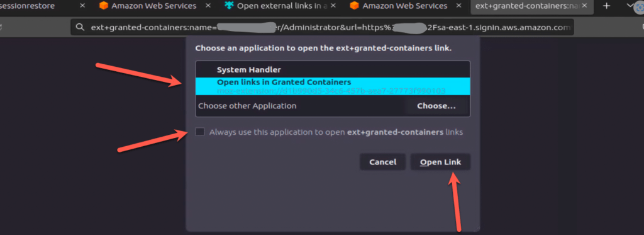The width and height of the screenshot is (644, 235).
Task: Close Amazon Web Services tab next to sessionrestore
Action: pyautogui.click(x=208, y=6)
